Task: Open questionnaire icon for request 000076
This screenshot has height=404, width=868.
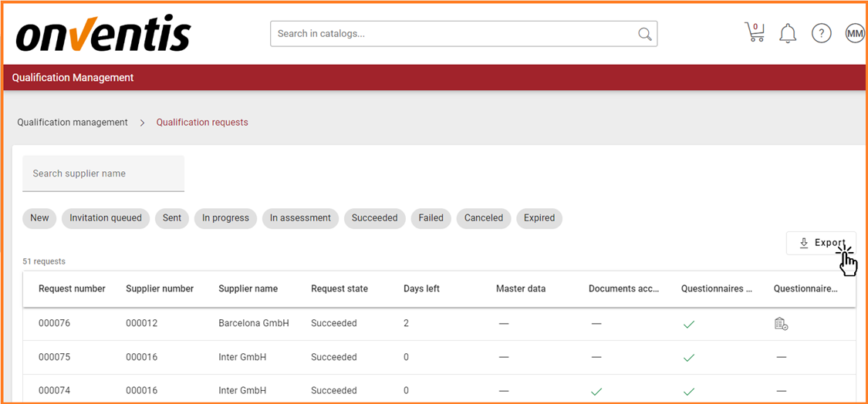Action: click(x=781, y=324)
